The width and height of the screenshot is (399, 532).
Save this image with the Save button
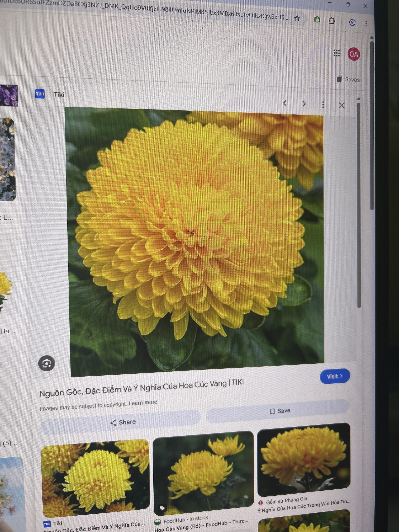[x=280, y=411]
